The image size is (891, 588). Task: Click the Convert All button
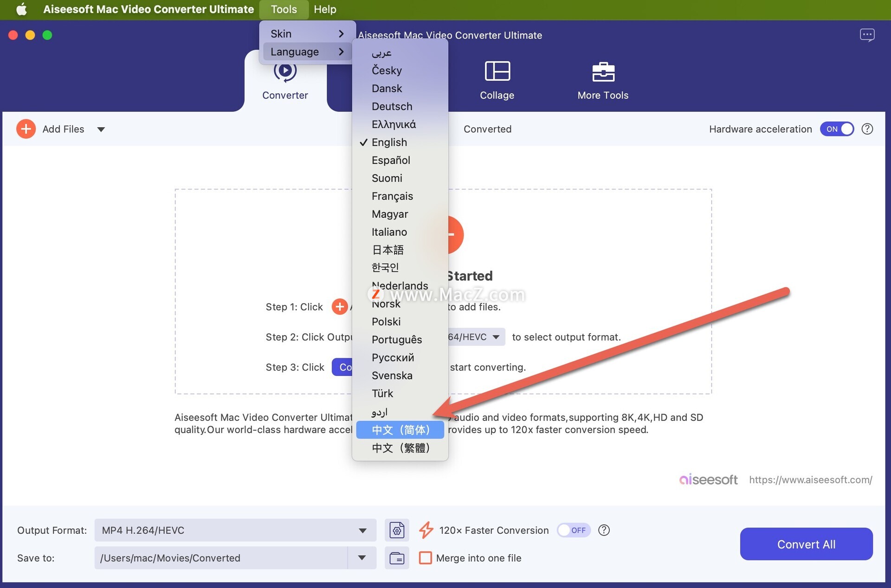(x=806, y=544)
